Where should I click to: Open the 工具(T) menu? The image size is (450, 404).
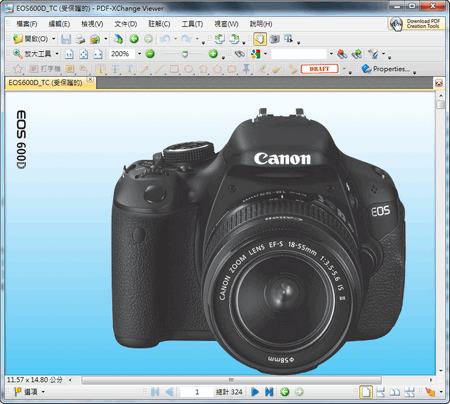(x=192, y=24)
